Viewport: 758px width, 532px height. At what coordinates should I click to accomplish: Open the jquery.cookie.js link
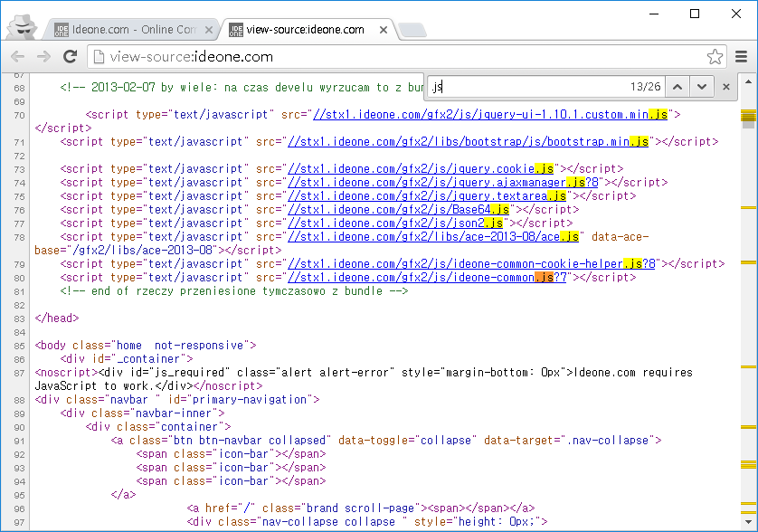click(421, 169)
